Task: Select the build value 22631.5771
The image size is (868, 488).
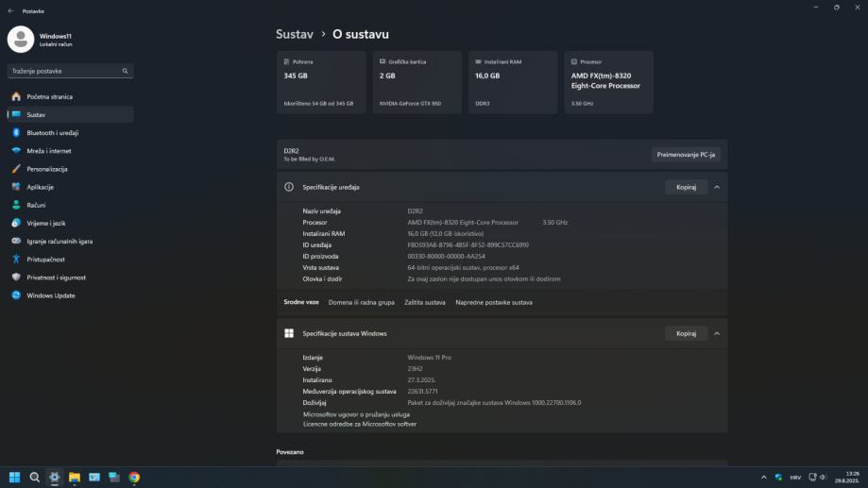Action: click(x=422, y=391)
